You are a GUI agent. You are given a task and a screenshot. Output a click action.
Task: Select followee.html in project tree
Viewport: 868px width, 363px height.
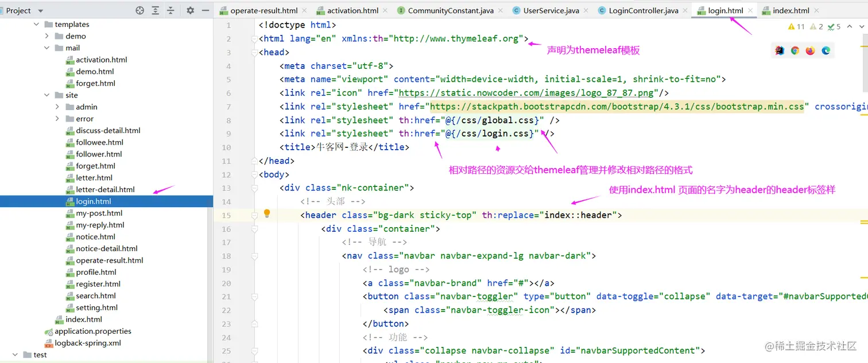tap(99, 142)
